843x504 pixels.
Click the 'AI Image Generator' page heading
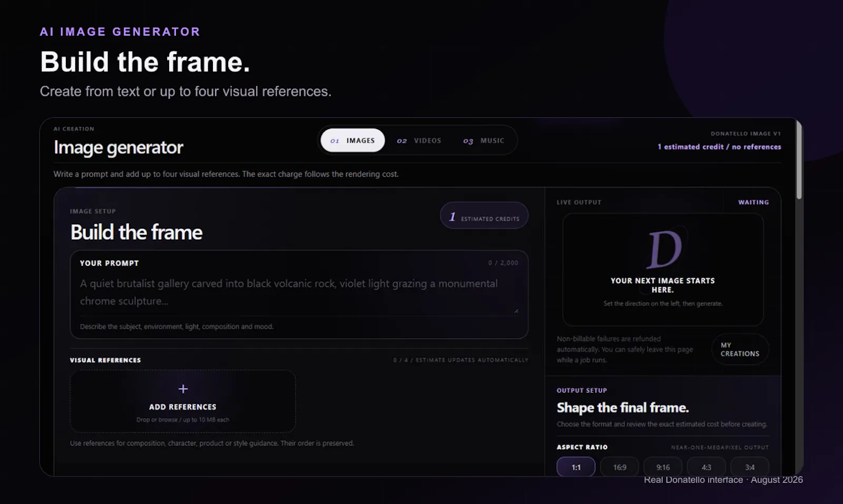tap(120, 32)
